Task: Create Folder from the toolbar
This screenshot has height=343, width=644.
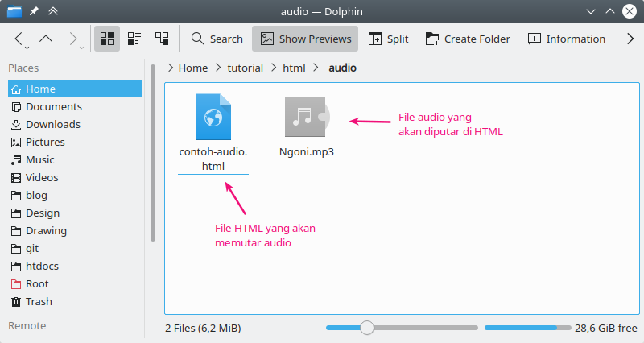Action: click(x=468, y=39)
